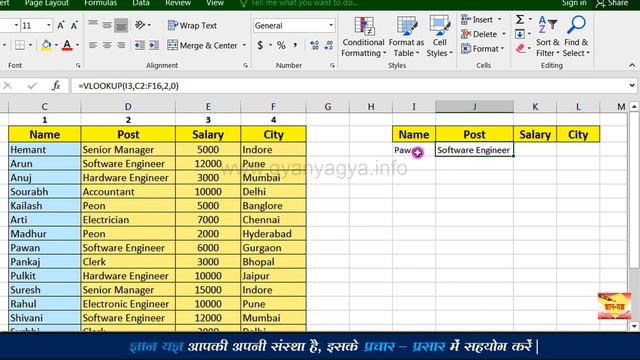Screen dimensions: 640x360
Task: Toggle Bottom Align in the Alignment group
Action: [121, 25]
